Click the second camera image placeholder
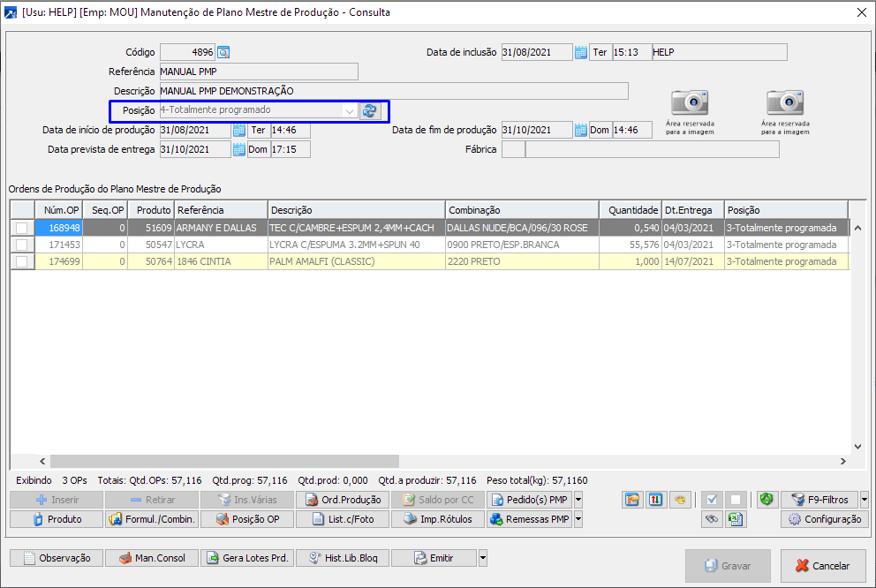This screenshot has height=588, width=876. (x=785, y=112)
